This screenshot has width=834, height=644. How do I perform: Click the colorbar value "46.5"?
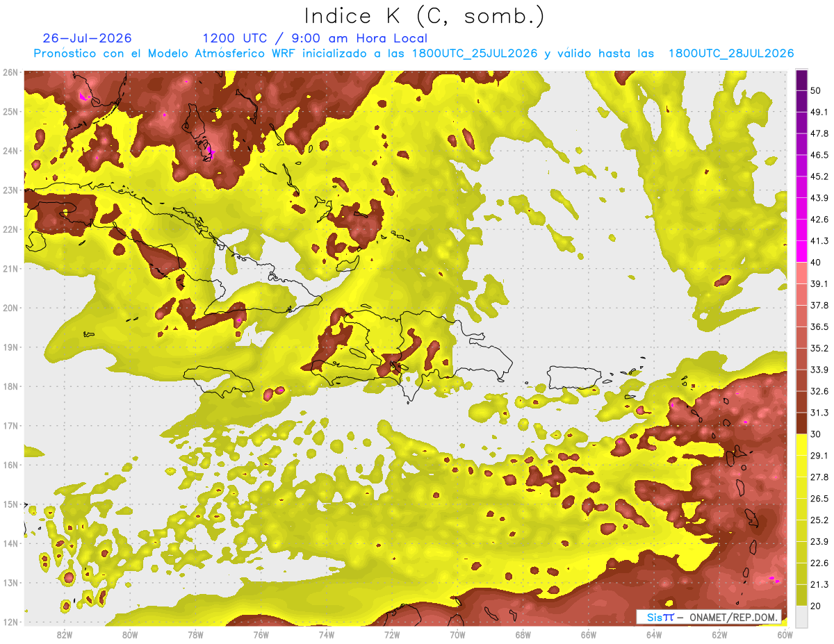820,155
